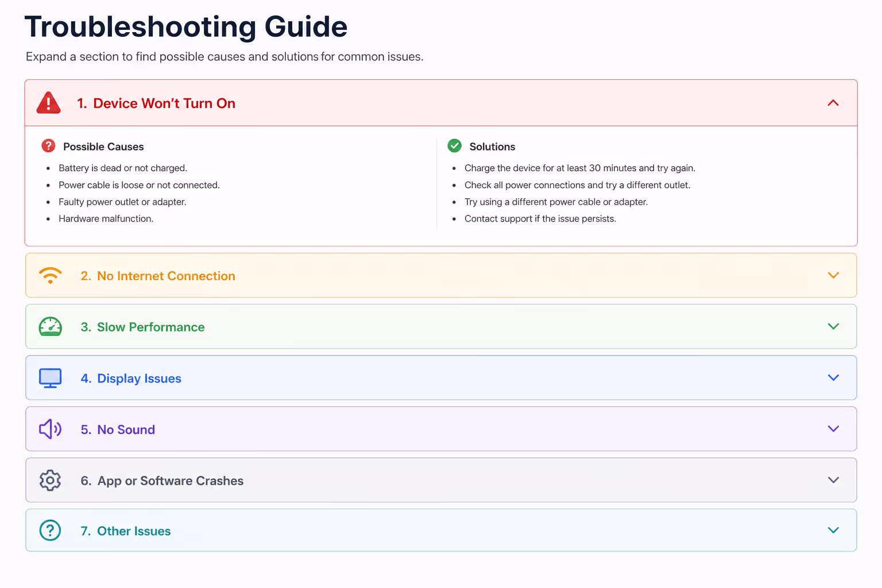This screenshot has width=882, height=588.
Task: Open the 5. No Sound heading
Action: pyautogui.click(x=118, y=430)
